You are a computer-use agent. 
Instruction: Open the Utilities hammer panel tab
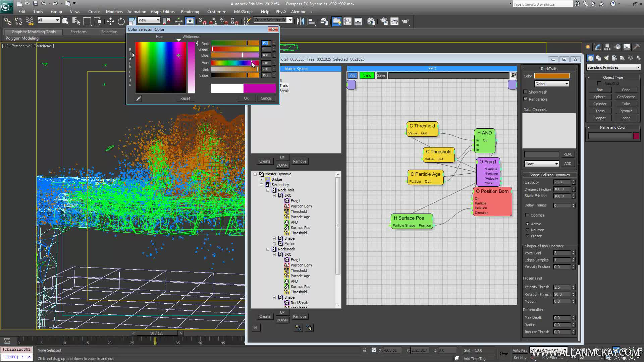click(637, 47)
